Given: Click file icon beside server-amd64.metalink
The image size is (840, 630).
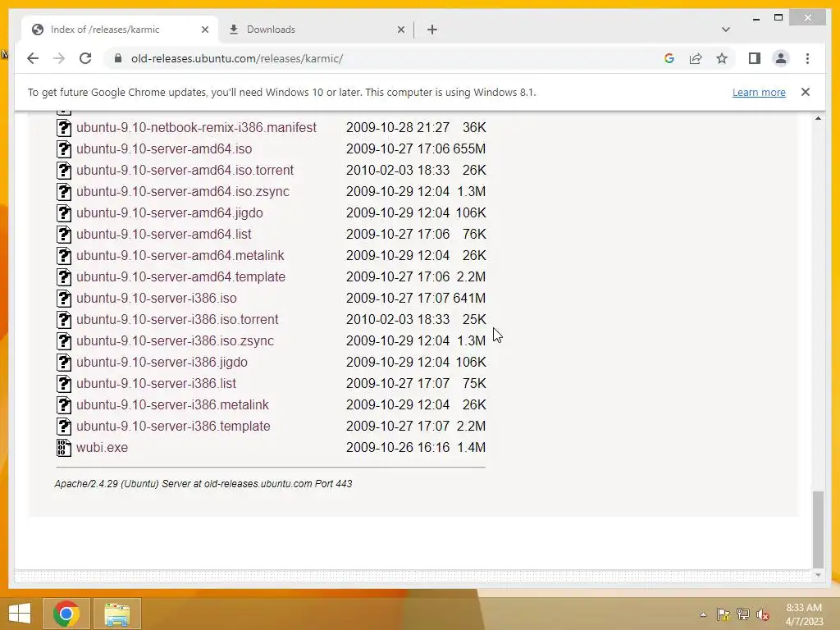Looking at the screenshot, I should coord(64,256).
